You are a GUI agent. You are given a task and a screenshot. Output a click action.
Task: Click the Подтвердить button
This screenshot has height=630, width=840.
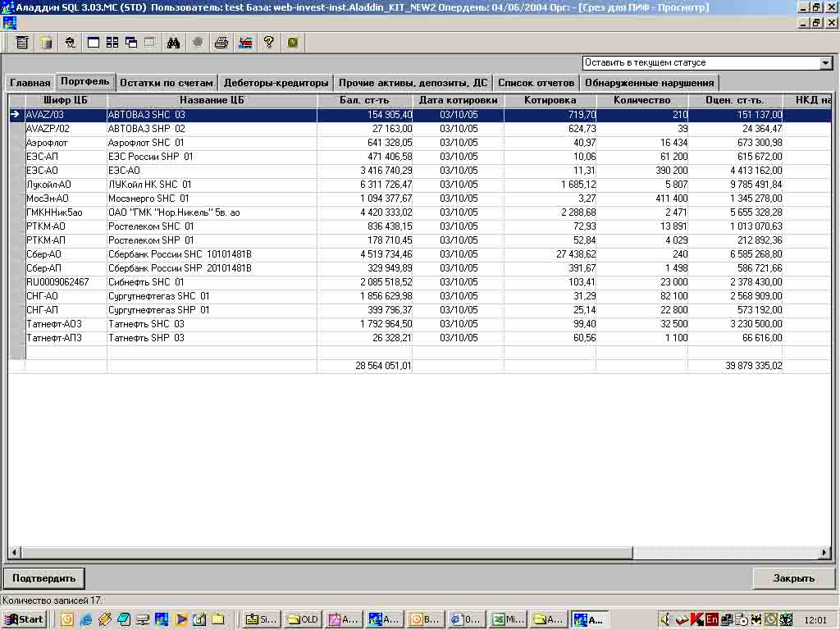tap(44, 578)
